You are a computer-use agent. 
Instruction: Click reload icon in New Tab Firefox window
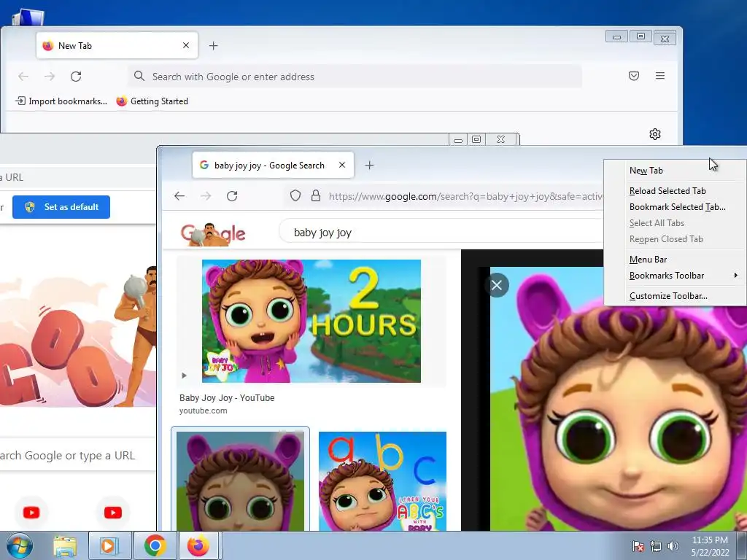point(76,76)
